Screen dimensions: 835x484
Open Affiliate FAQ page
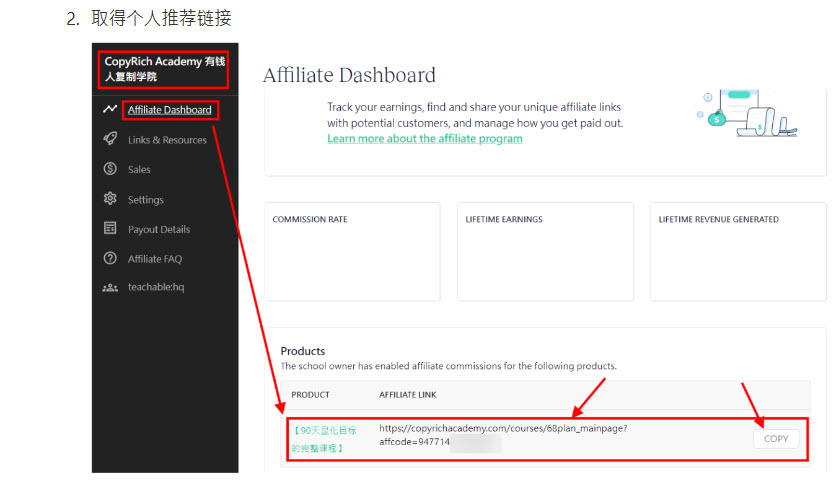coord(154,259)
